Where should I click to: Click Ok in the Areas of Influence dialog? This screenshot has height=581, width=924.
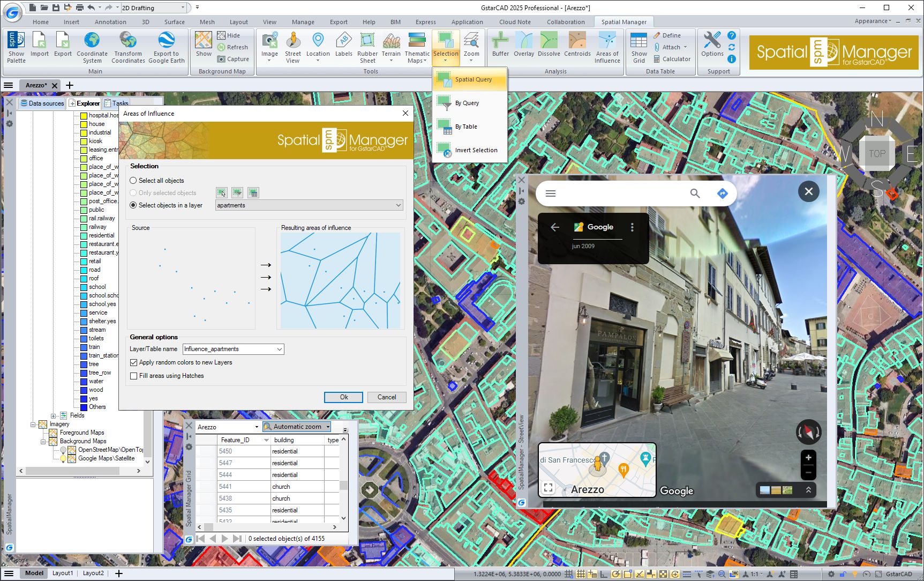coord(343,397)
